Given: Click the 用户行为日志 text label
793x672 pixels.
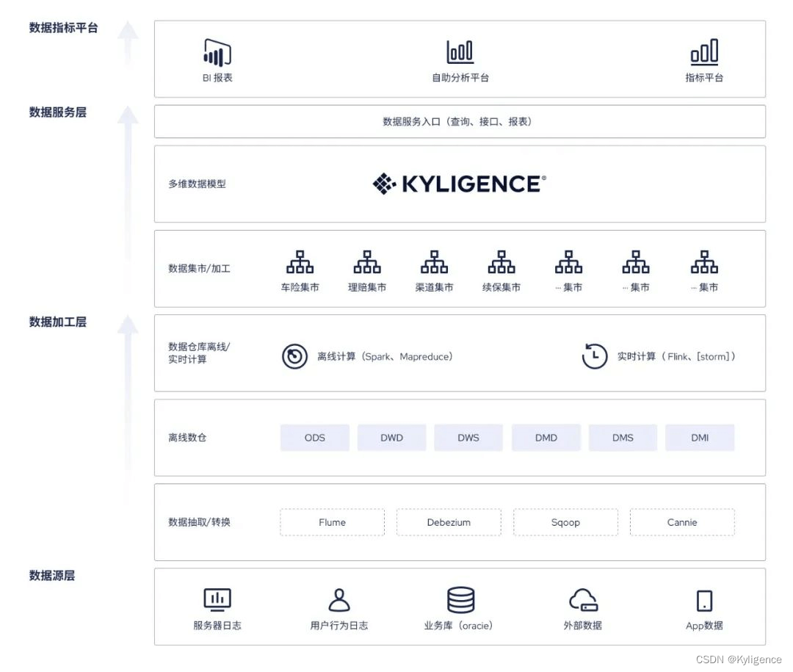Looking at the screenshot, I should click(x=338, y=626).
